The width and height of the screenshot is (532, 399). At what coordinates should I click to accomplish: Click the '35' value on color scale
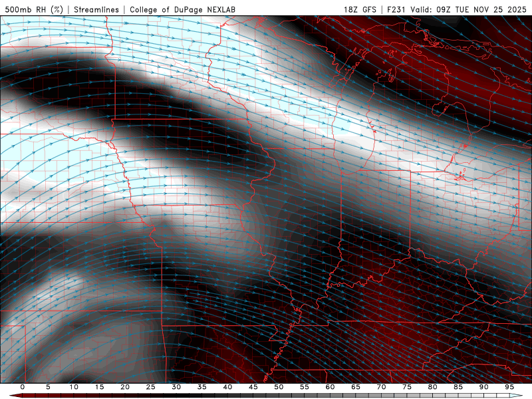[201, 387]
